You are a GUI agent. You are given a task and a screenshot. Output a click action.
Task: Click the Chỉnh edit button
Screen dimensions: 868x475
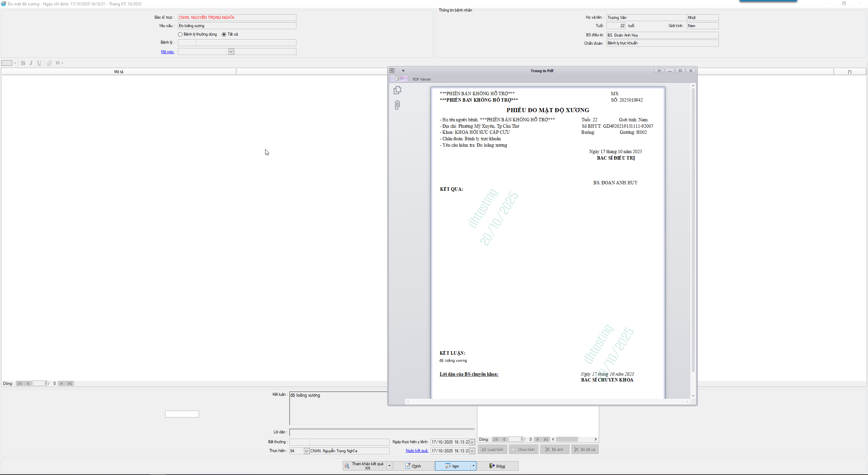click(413, 466)
